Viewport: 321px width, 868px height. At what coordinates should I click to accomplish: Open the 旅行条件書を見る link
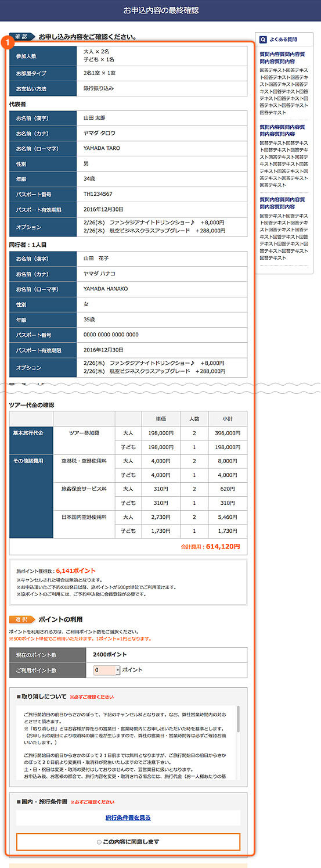[128, 817]
